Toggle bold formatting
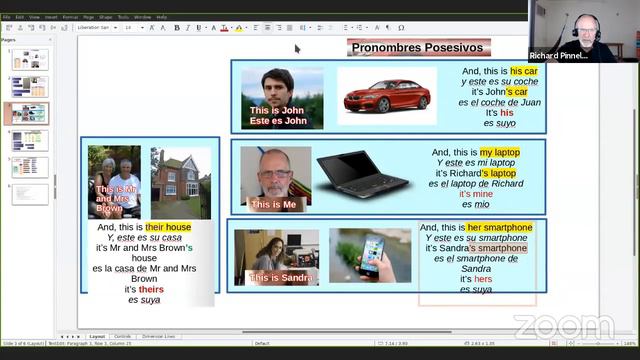The height and width of the screenshot is (360, 640). click(177, 28)
